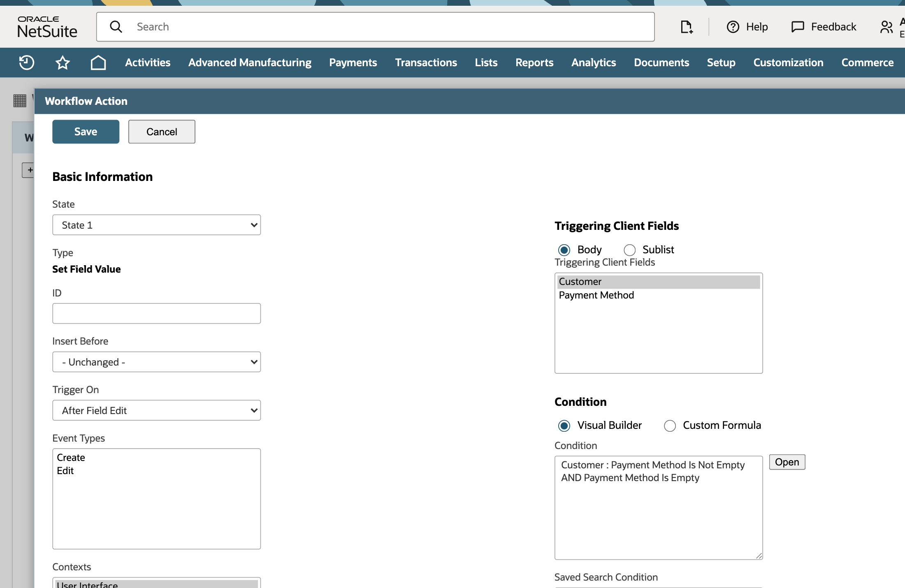905x588 pixels.
Task: Open the Reports menu
Action: click(534, 63)
